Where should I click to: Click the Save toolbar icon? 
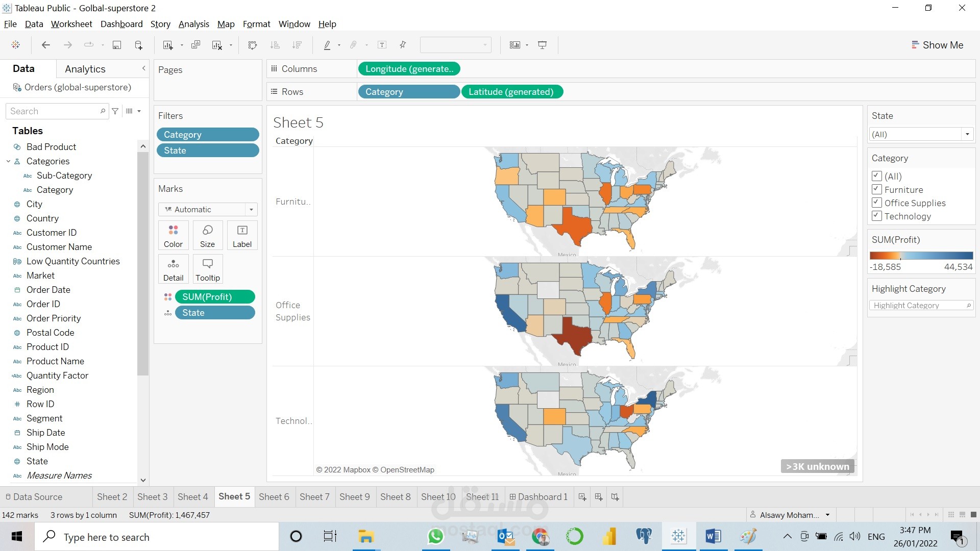[x=117, y=45]
